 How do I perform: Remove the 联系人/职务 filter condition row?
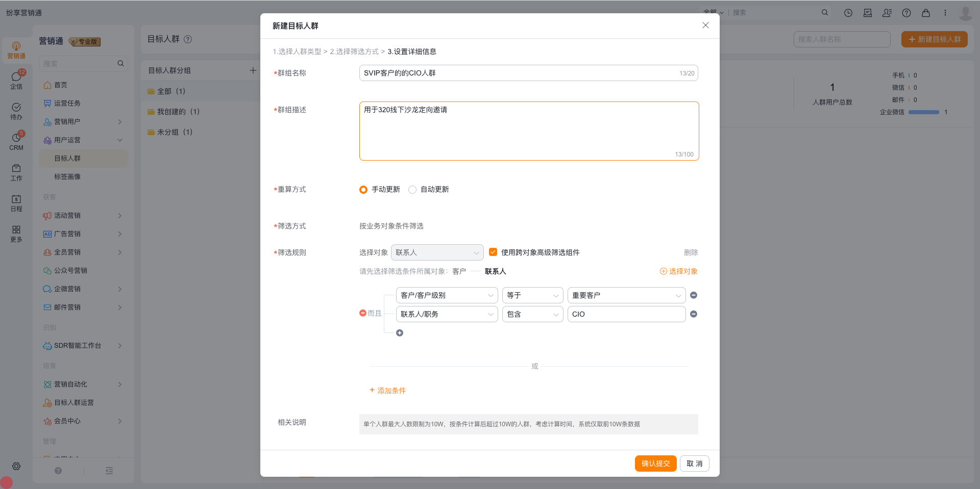pyautogui.click(x=693, y=314)
